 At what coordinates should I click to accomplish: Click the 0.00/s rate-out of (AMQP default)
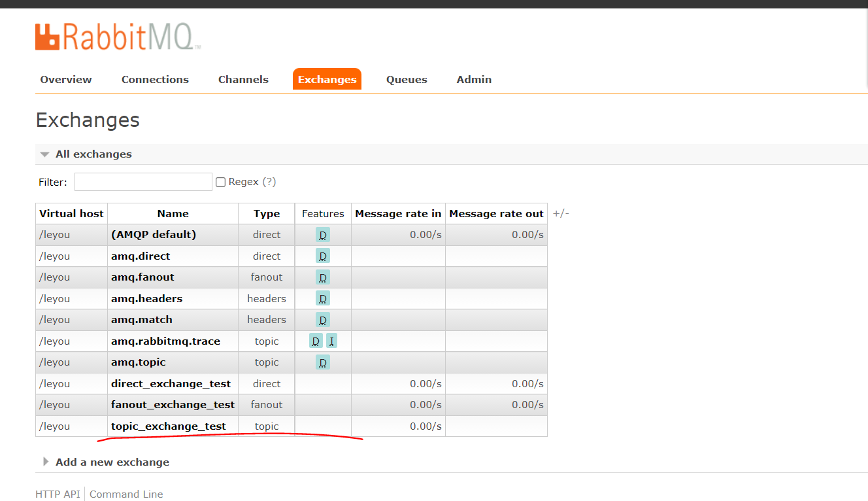(x=527, y=235)
